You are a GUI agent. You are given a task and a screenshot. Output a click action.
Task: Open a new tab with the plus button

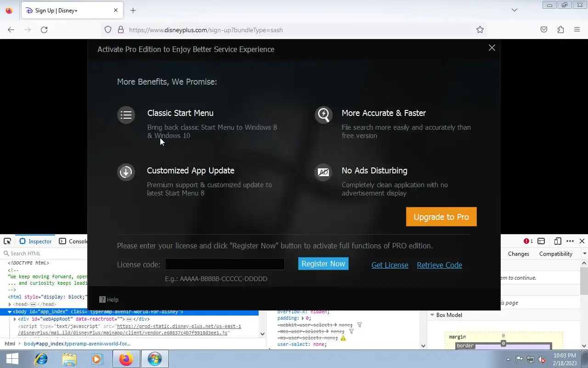tap(133, 11)
